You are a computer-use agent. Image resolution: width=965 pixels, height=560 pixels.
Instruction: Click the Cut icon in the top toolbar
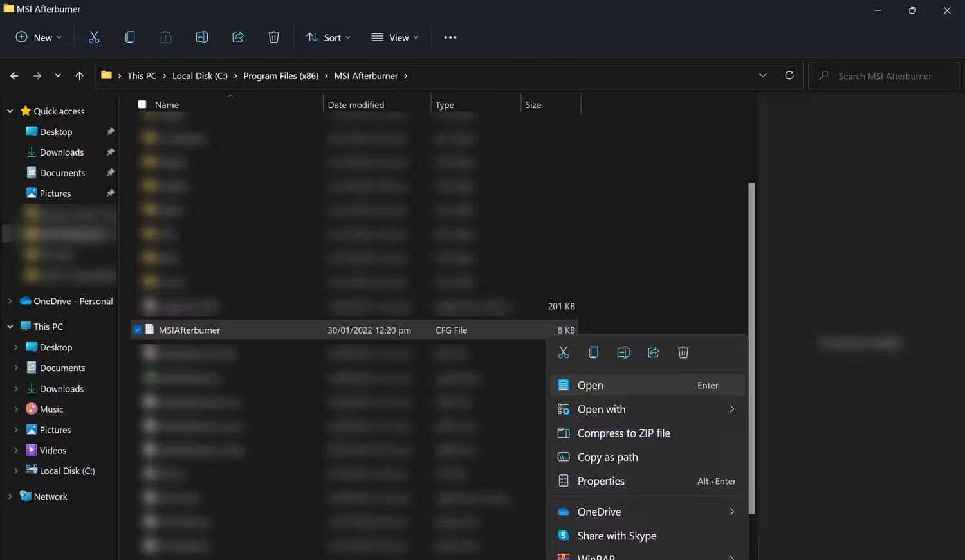point(94,37)
